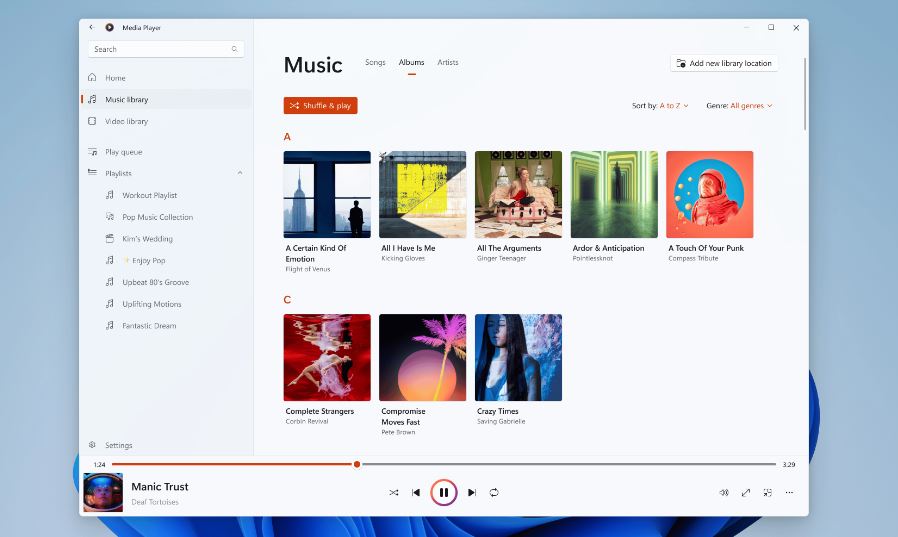The width and height of the screenshot is (898, 537).
Task: Click the total duration 3:29 label
Action: pos(789,464)
